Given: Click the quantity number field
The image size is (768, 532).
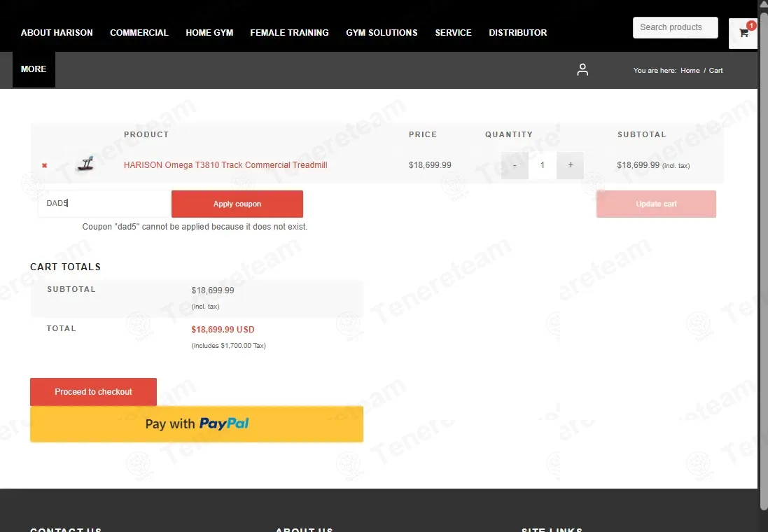Looking at the screenshot, I should pos(542,166).
